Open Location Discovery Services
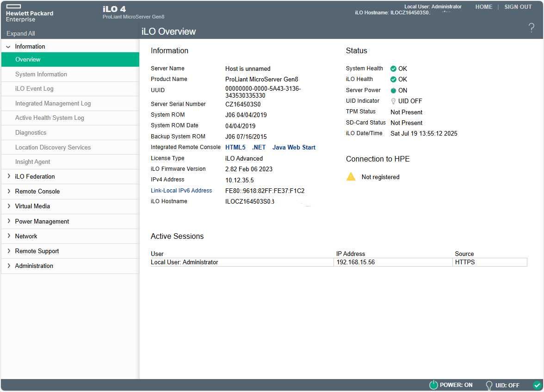544x392 pixels. coord(70,147)
